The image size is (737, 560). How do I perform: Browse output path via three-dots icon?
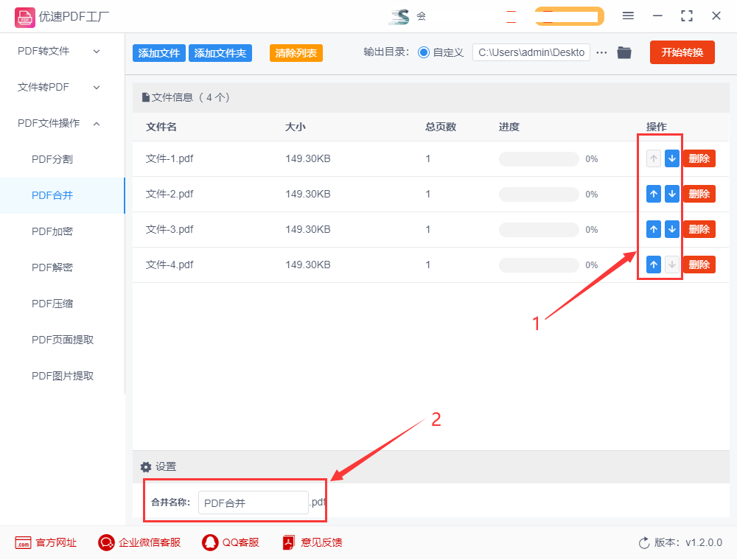(x=601, y=52)
